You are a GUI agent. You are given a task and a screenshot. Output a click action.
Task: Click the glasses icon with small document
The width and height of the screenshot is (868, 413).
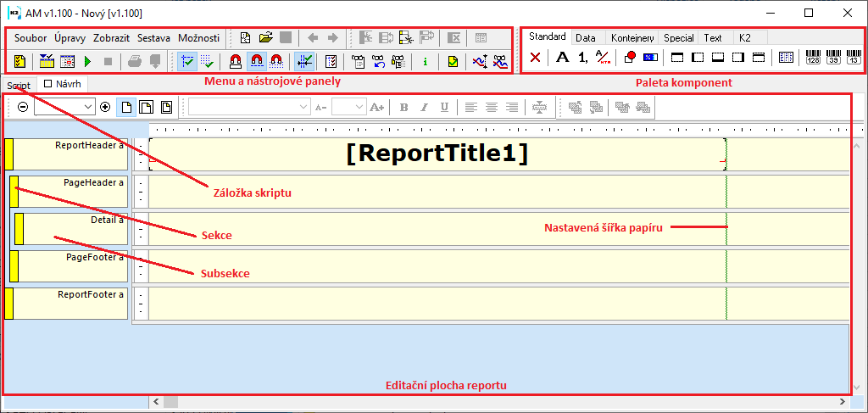click(x=398, y=61)
